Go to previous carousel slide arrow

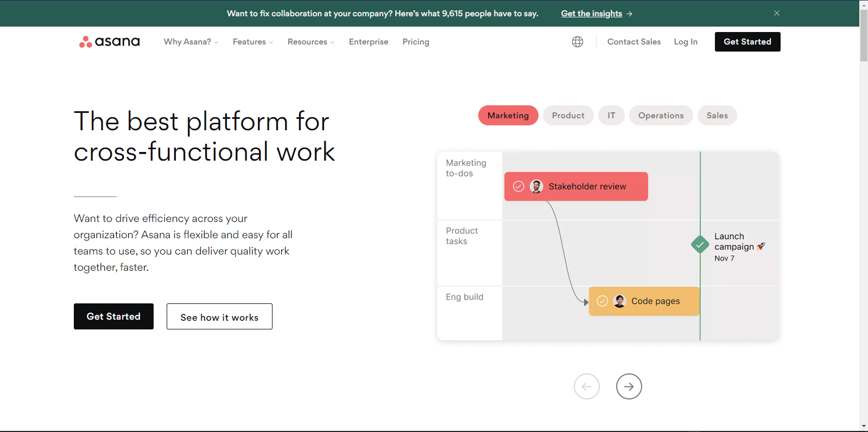[x=587, y=386]
